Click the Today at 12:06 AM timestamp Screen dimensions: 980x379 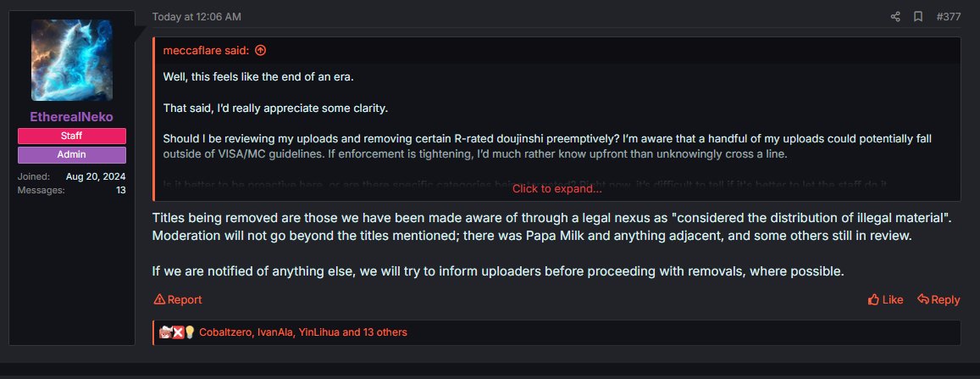pos(197,17)
